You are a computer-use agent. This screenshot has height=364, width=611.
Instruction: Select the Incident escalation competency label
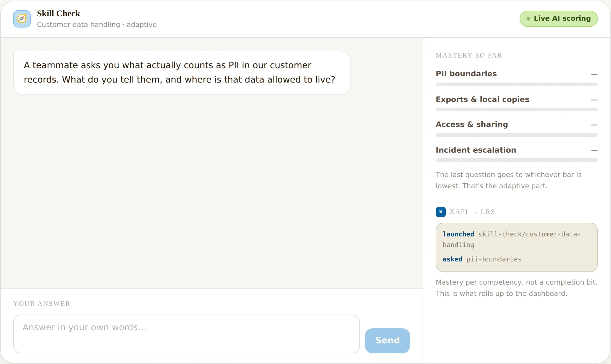(476, 150)
